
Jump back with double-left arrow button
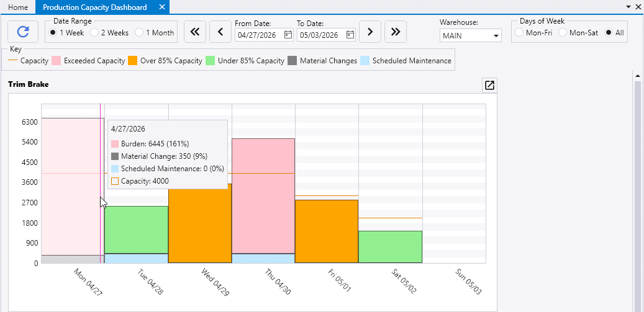194,31
